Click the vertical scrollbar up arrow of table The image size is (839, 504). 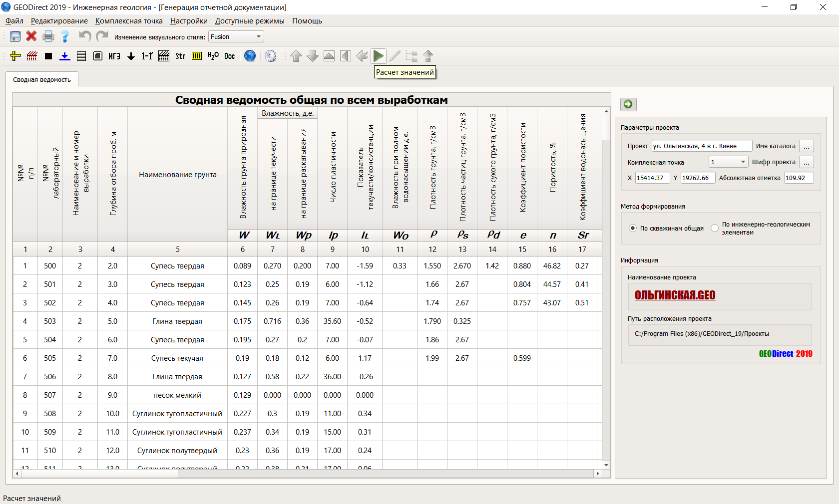click(606, 111)
